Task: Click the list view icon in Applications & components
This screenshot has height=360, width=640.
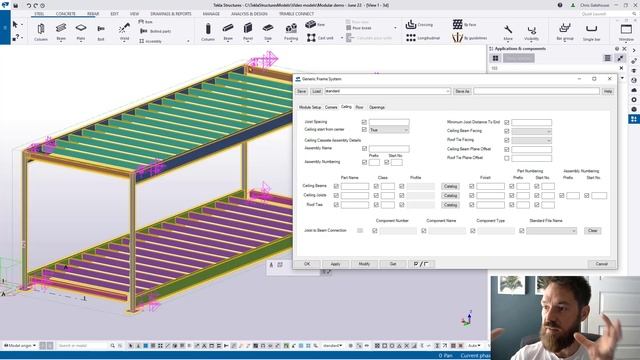Action: point(607,58)
